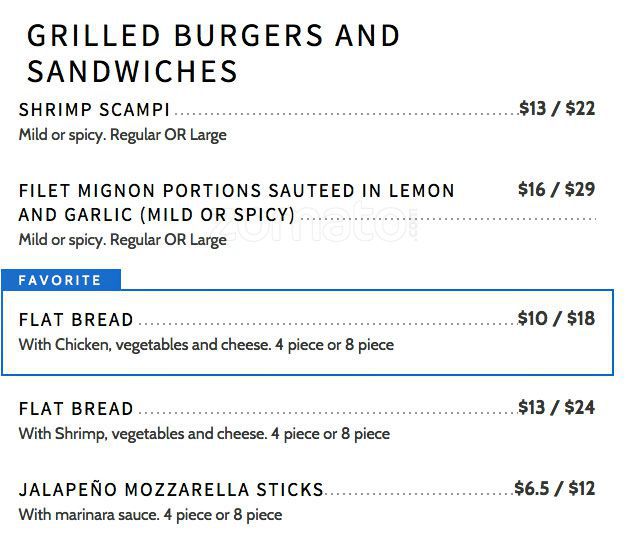Open the Flat Bread item marked Favorite
This screenshot has width=627, height=546.
76,320
